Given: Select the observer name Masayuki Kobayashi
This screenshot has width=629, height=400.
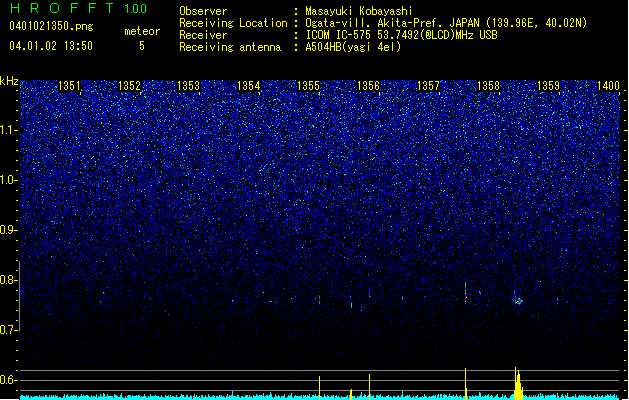Looking at the screenshot, I should tap(359, 11).
